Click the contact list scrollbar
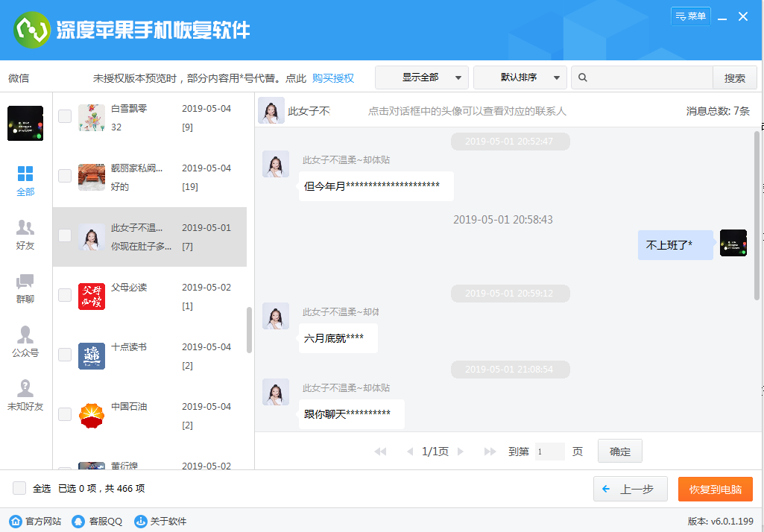This screenshot has width=764, height=532. pos(249,330)
